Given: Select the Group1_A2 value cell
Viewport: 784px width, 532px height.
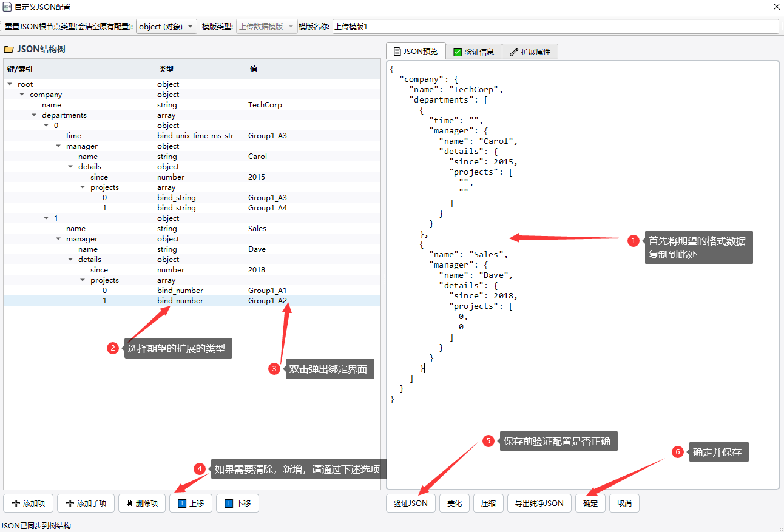Looking at the screenshot, I should (268, 301).
